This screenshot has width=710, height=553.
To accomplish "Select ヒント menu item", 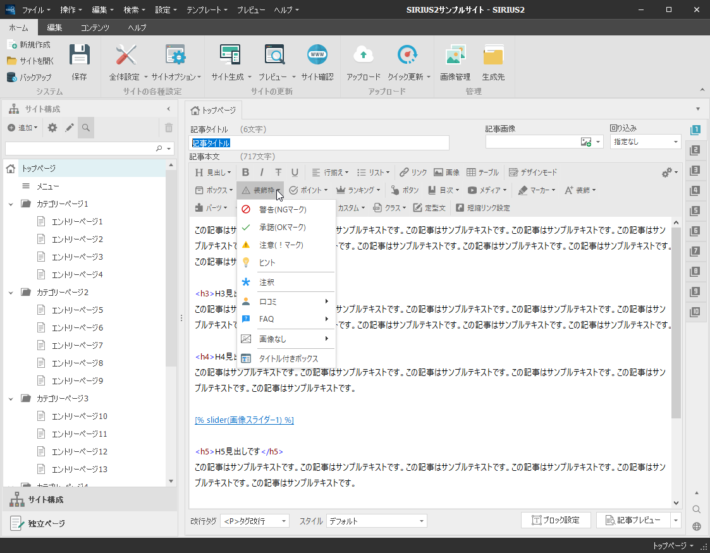I will pos(286,263).
